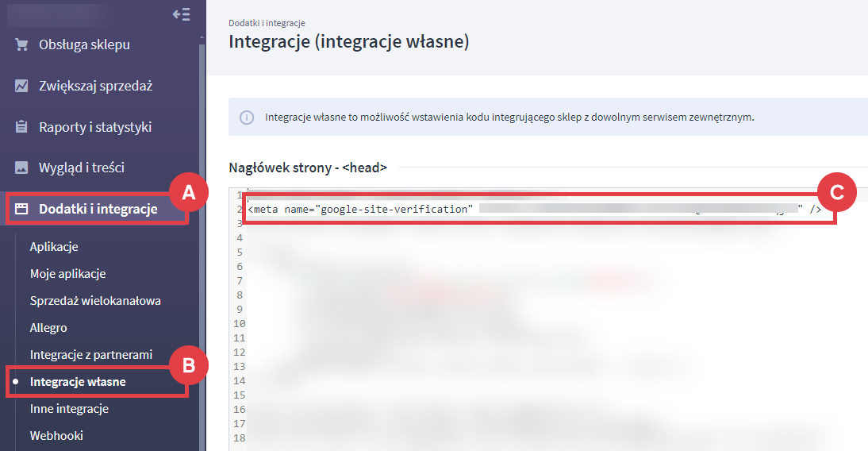Click the google-site-verification meta tag line
Screen dimensions: 868x451
click(x=534, y=209)
